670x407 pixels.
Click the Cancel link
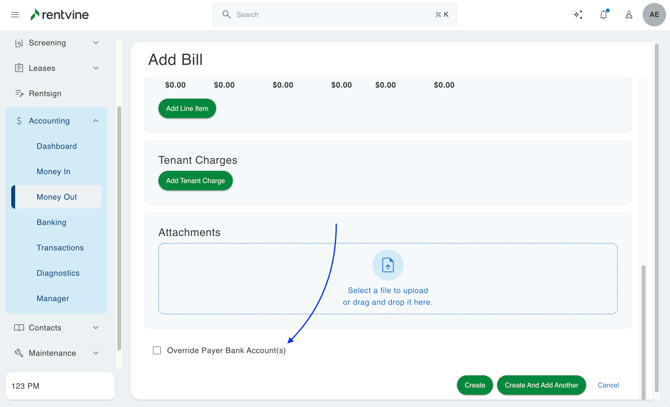pos(608,385)
